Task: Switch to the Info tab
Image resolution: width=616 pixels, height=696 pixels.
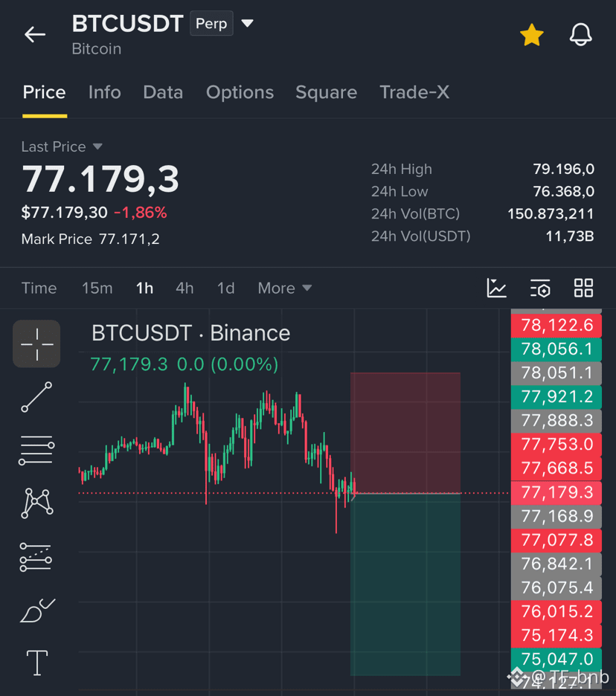Action: click(104, 92)
